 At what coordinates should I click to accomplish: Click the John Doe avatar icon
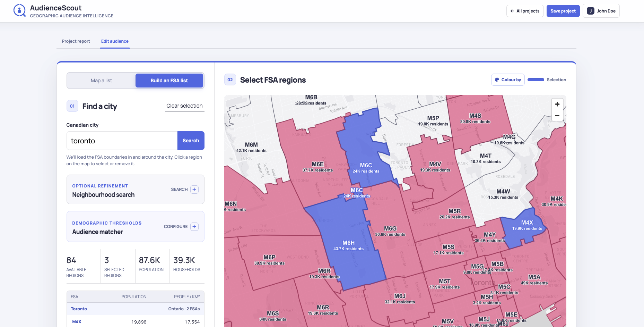pos(591,11)
